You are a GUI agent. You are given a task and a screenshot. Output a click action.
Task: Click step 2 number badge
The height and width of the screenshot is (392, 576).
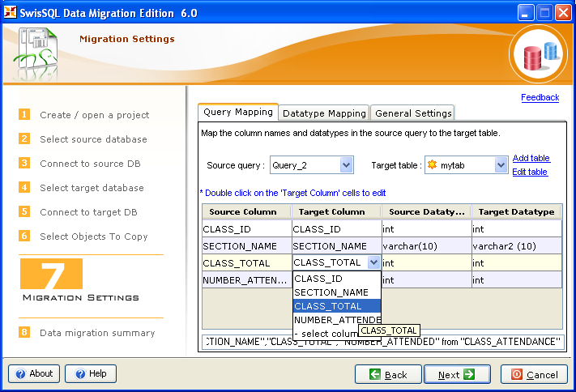[24, 138]
